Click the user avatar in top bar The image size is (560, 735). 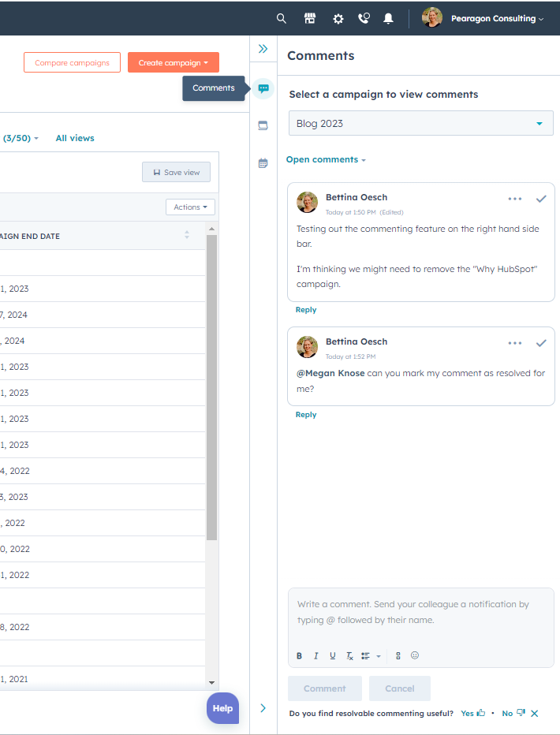coord(432,18)
